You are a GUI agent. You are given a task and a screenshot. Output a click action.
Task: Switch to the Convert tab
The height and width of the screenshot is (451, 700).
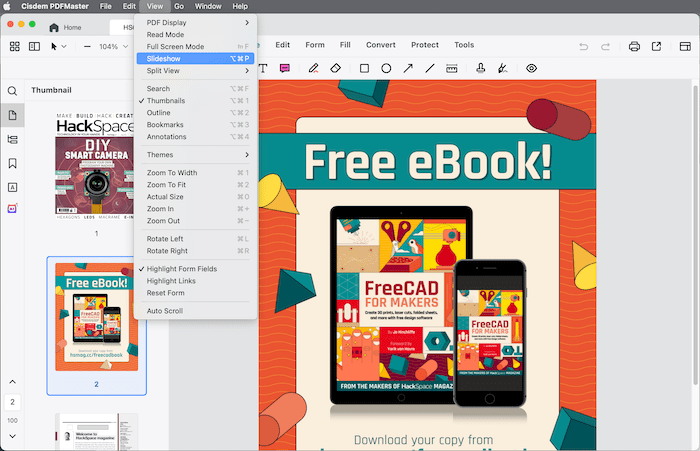pyautogui.click(x=380, y=45)
